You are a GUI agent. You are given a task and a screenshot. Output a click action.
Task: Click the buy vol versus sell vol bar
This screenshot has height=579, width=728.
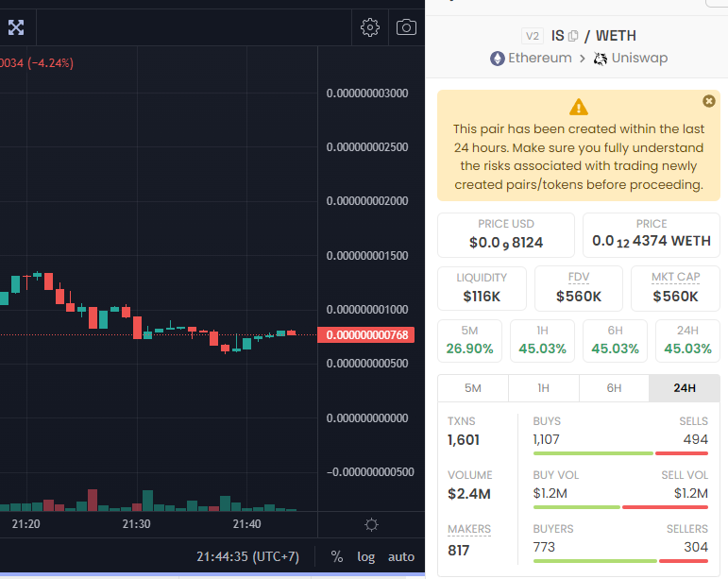(620, 507)
